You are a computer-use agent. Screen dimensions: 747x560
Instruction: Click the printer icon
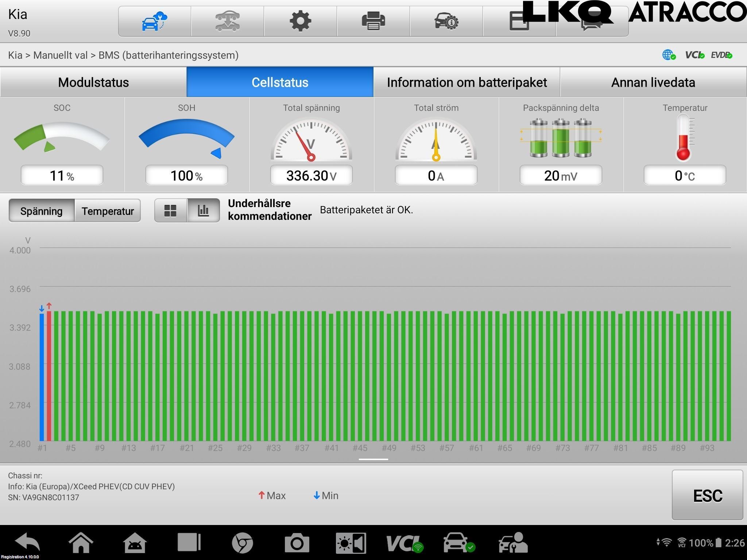(x=373, y=21)
